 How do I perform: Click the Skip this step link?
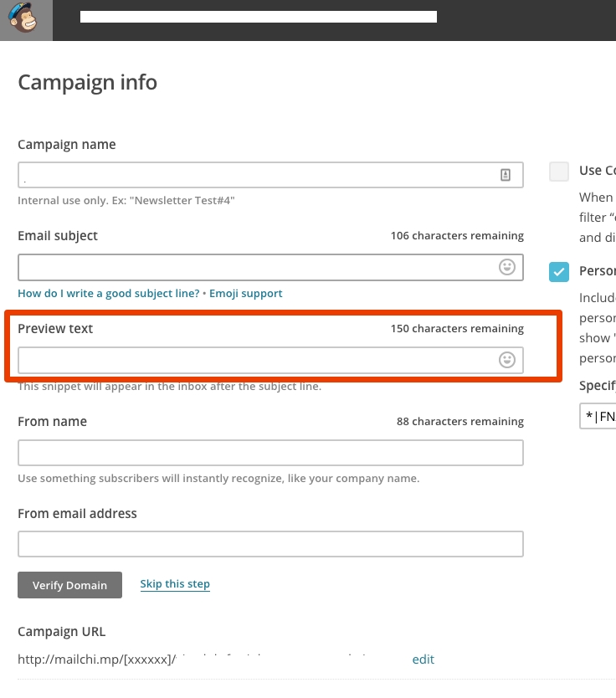[175, 583]
